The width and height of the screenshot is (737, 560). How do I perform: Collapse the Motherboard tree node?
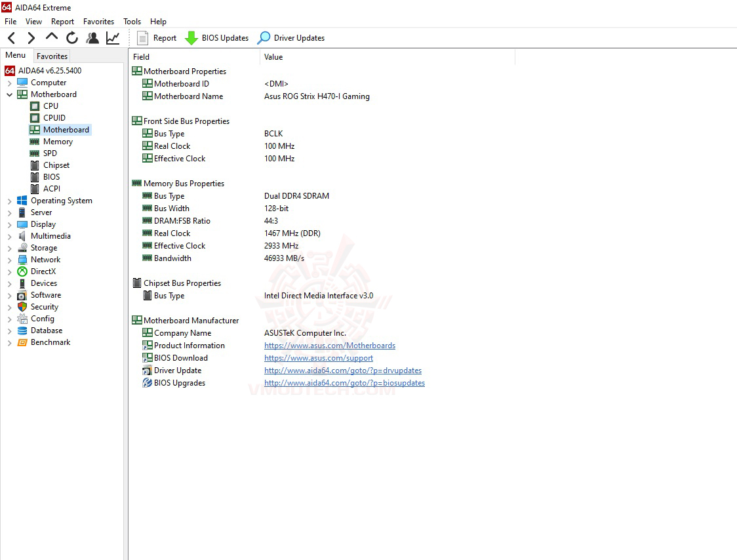click(x=9, y=94)
